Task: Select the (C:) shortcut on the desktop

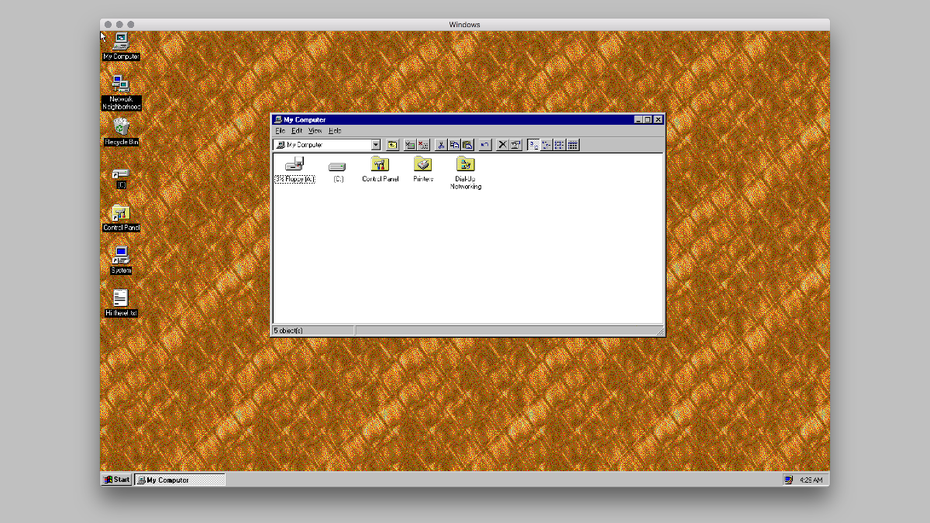Action: coord(120,178)
